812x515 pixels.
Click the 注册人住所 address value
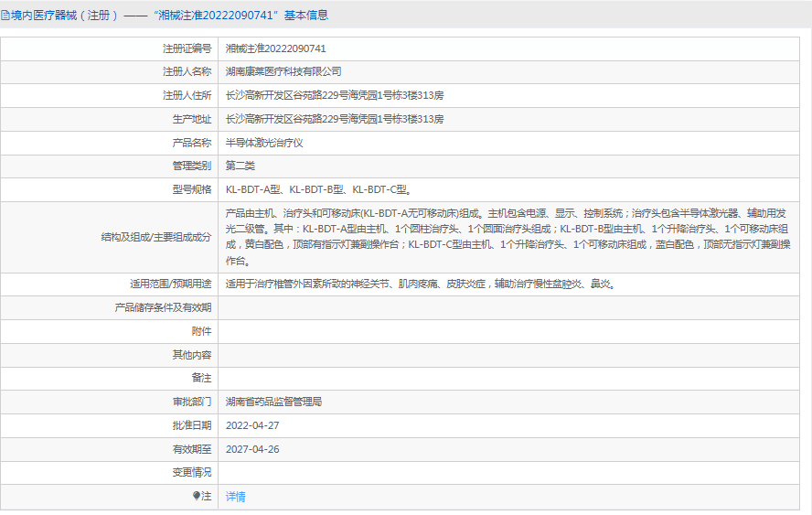click(335, 95)
